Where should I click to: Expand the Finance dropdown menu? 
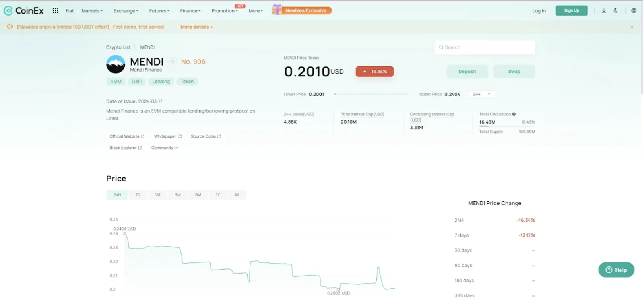pyautogui.click(x=190, y=11)
